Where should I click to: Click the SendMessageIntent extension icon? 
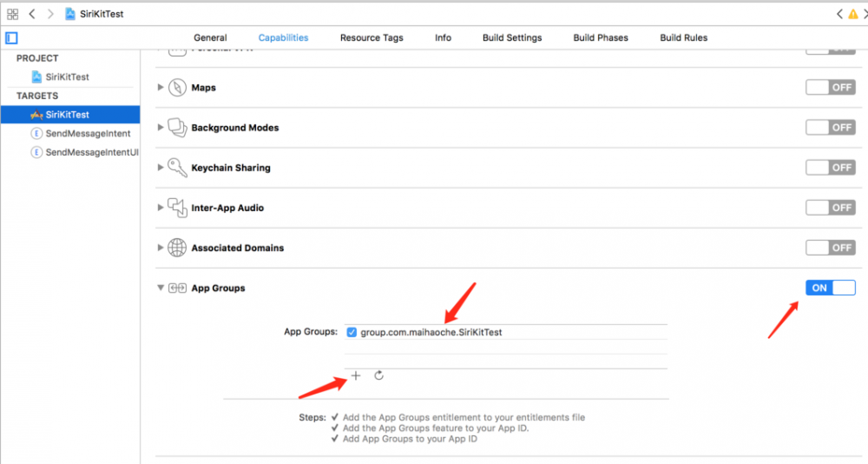click(x=36, y=134)
